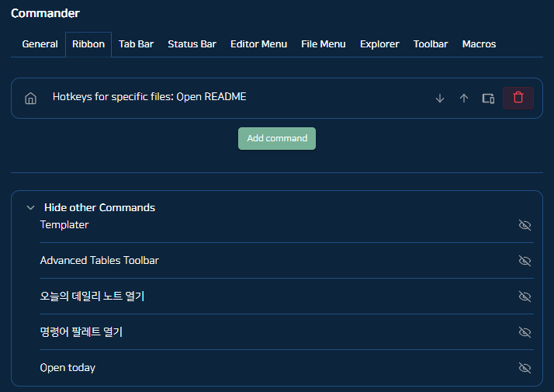Move Open README command up
554x392 pixels.
464,99
